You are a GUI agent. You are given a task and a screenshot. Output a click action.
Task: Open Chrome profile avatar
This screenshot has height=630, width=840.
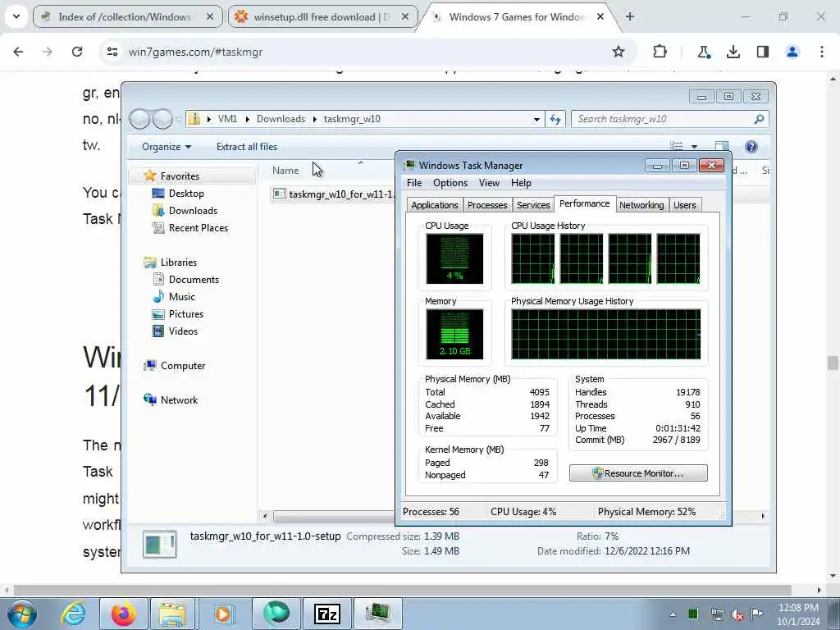click(x=792, y=52)
